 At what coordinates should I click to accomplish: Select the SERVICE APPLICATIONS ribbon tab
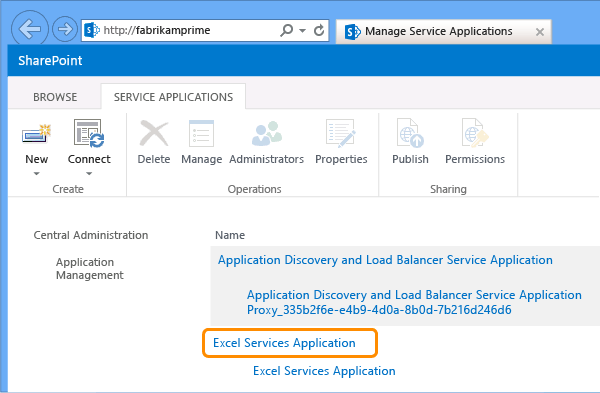coord(173,97)
